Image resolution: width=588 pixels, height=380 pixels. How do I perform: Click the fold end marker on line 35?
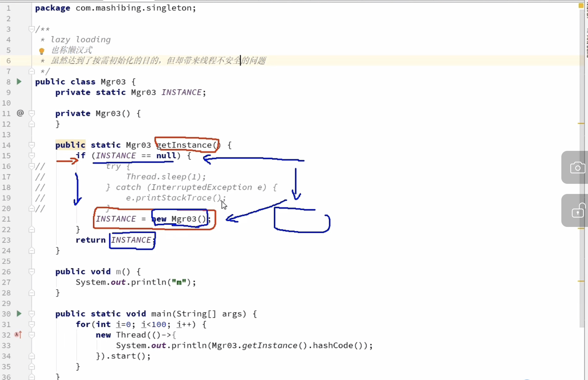coord(32,367)
